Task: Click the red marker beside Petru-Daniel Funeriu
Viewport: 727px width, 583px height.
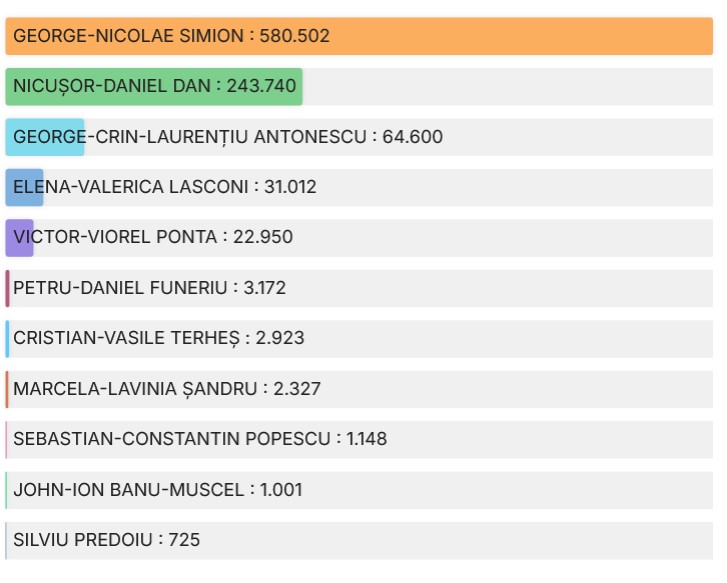Action: pyautogui.click(x=7, y=288)
